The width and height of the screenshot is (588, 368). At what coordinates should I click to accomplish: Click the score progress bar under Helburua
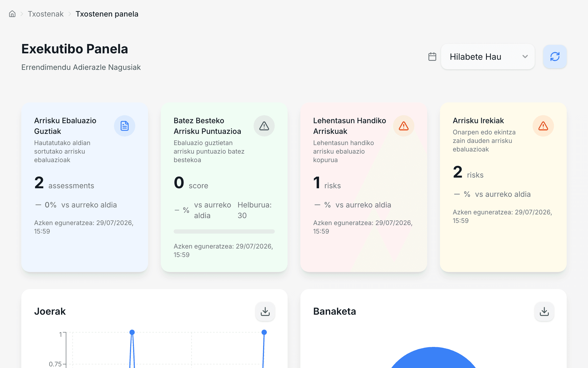(x=224, y=231)
